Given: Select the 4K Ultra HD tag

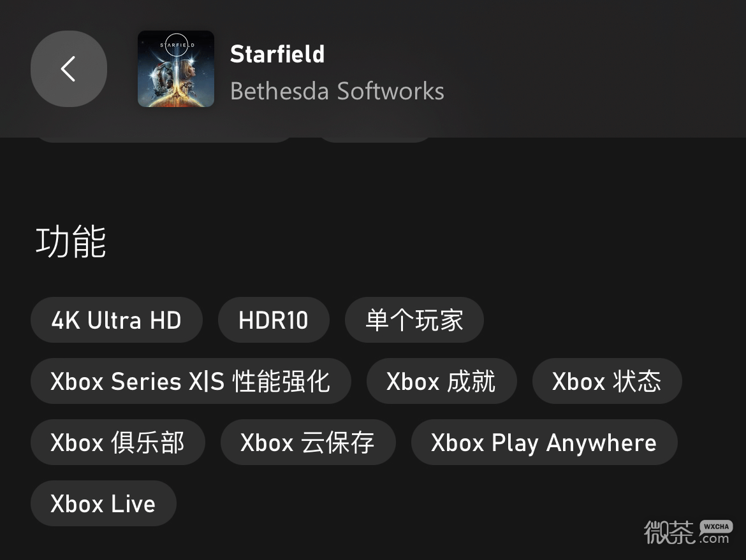Looking at the screenshot, I should pyautogui.click(x=117, y=320).
